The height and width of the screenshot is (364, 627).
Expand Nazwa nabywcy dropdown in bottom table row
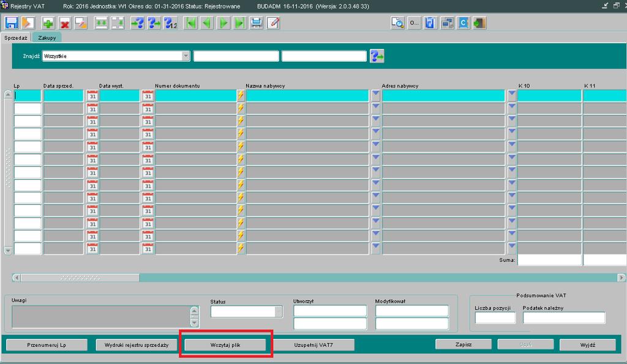tap(375, 248)
